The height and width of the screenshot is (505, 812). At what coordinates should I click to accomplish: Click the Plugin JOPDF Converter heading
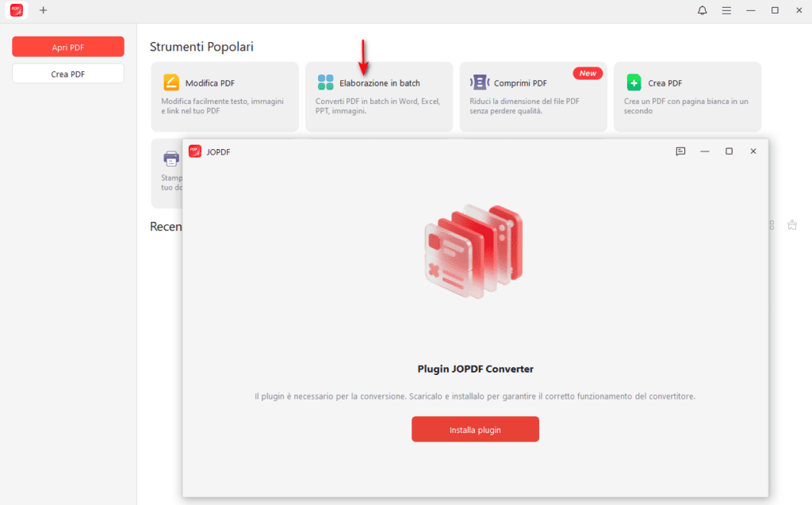(476, 369)
